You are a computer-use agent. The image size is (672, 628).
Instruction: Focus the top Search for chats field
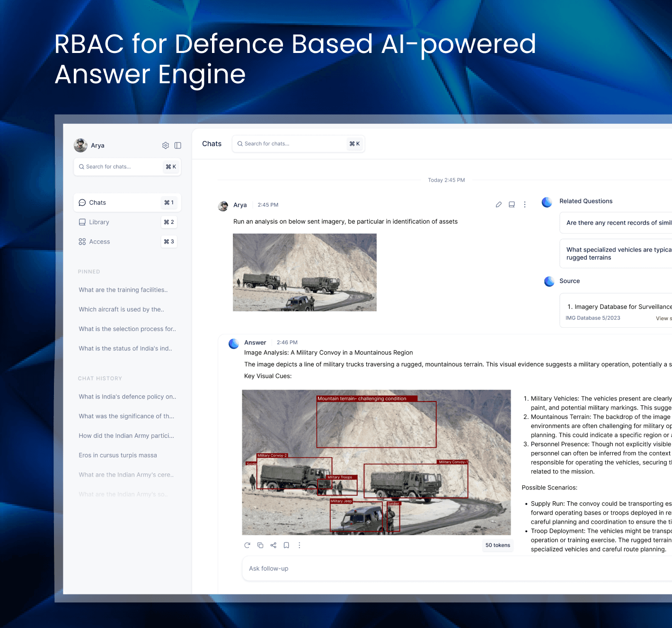(x=299, y=144)
